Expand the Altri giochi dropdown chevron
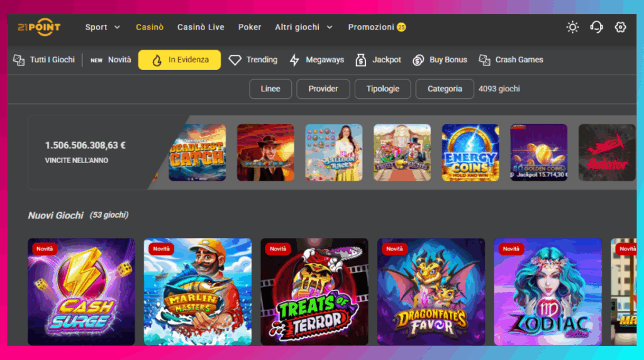644x360 pixels. pos(330,27)
